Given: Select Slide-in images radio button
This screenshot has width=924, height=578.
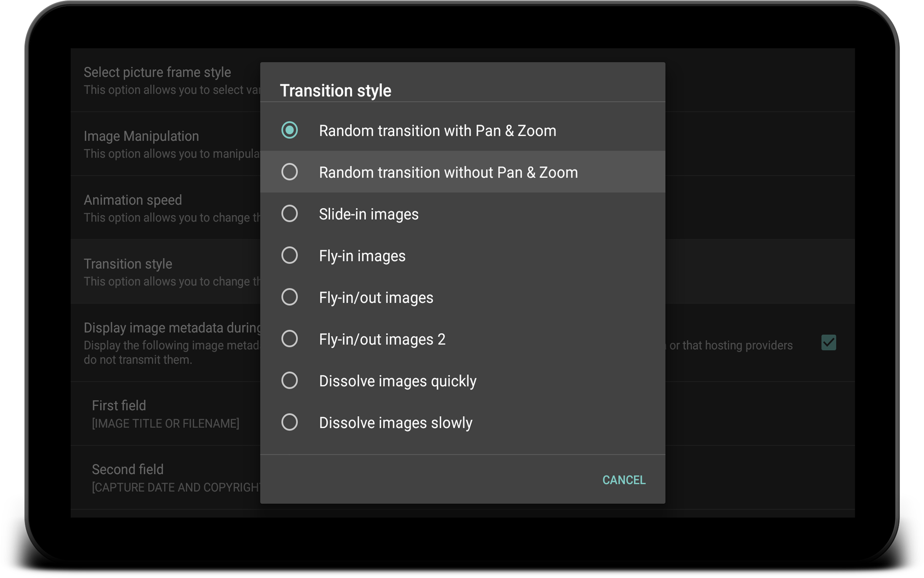Looking at the screenshot, I should (x=289, y=214).
